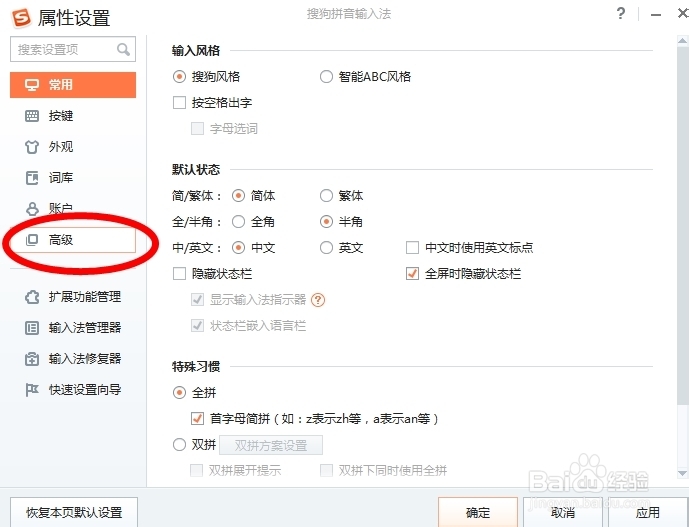The width and height of the screenshot is (689, 527).
Task: Select the 账户 tab
Action: (x=73, y=209)
